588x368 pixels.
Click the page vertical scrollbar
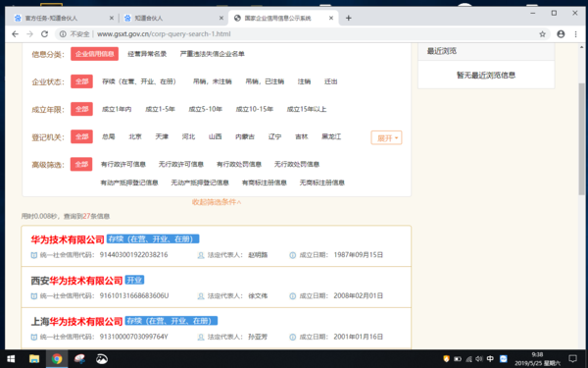pos(581,139)
